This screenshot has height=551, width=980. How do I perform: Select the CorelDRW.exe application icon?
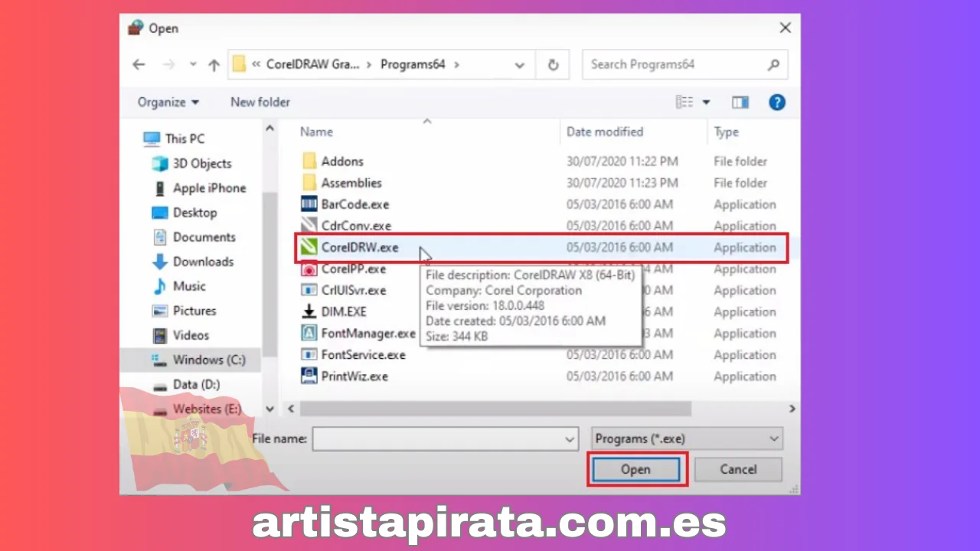[309, 247]
